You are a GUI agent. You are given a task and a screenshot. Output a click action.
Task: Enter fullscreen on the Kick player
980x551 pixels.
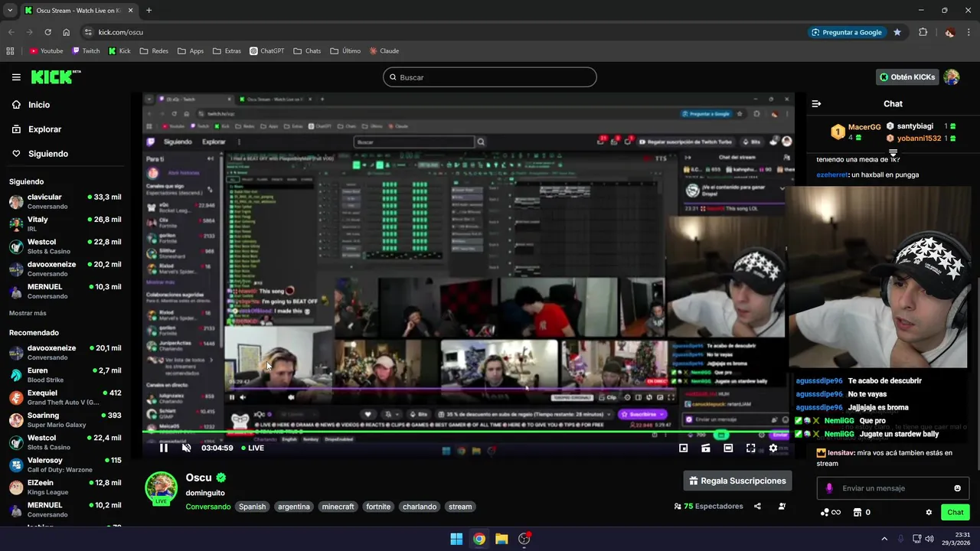tap(750, 448)
